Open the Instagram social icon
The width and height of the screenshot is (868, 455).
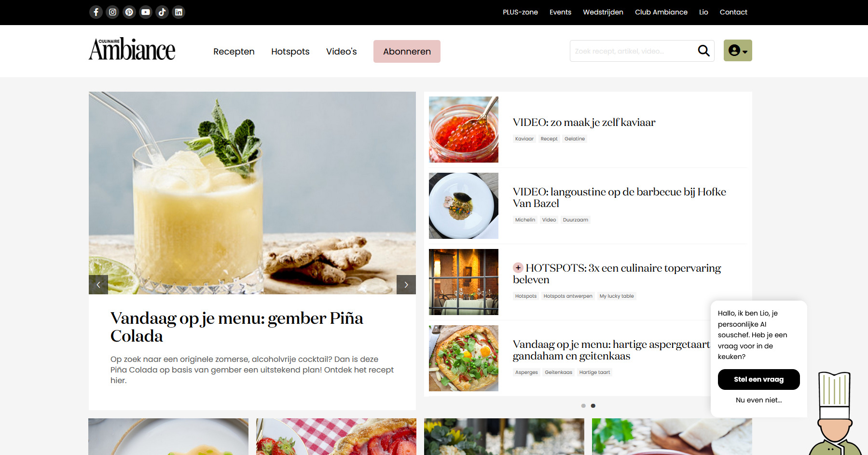point(112,12)
